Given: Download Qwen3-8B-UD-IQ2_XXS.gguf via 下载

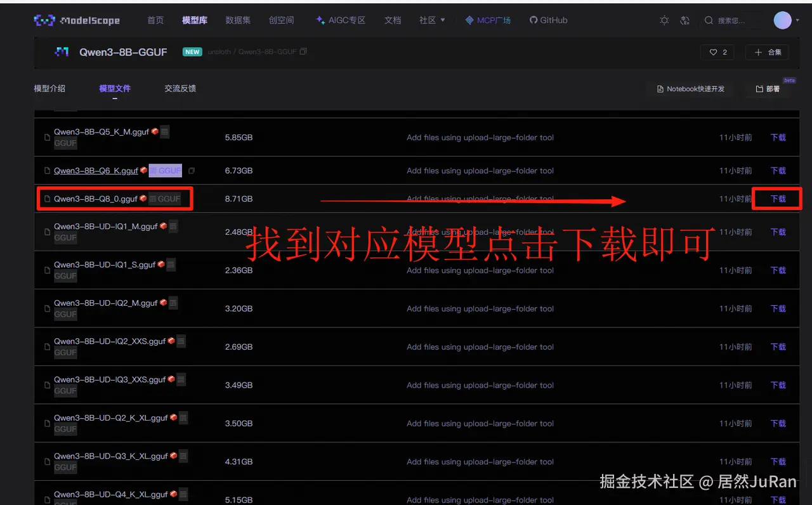Looking at the screenshot, I should click(x=778, y=347).
